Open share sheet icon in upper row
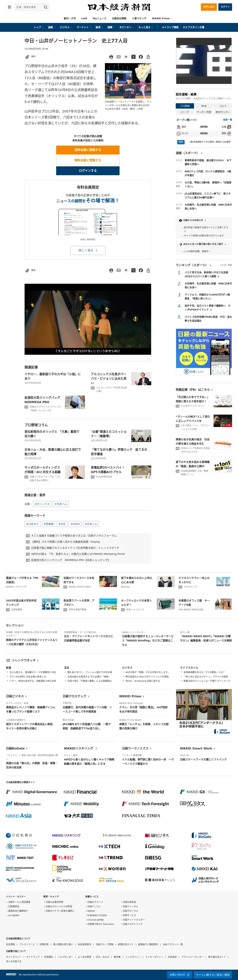 [148, 57]
